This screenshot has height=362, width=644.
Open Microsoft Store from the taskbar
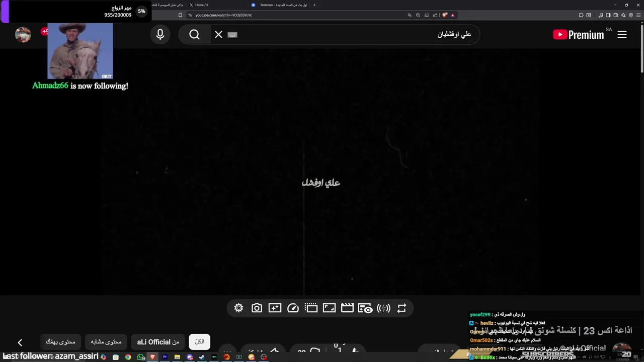click(116, 357)
